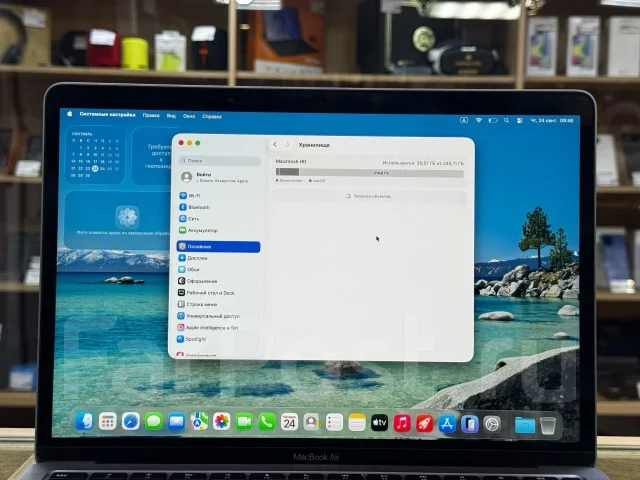This screenshot has height=480, width=640.
Task: Launch Maps from the Dock
Action: click(x=199, y=422)
